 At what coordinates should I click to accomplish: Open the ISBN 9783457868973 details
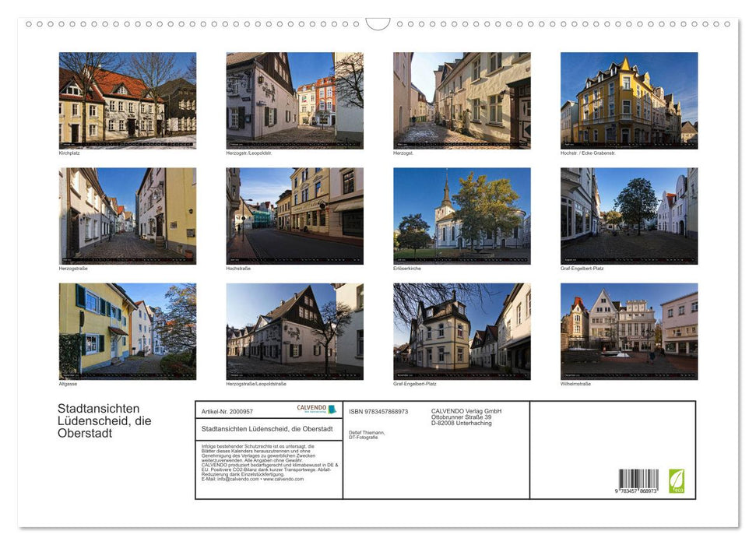pyautogui.click(x=380, y=410)
